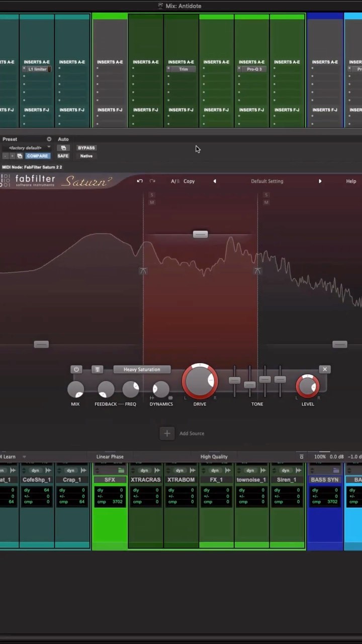Mute the middle band with M button
This screenshot has width=362, height=644.
pyautogui.click(x=152, y=202)
